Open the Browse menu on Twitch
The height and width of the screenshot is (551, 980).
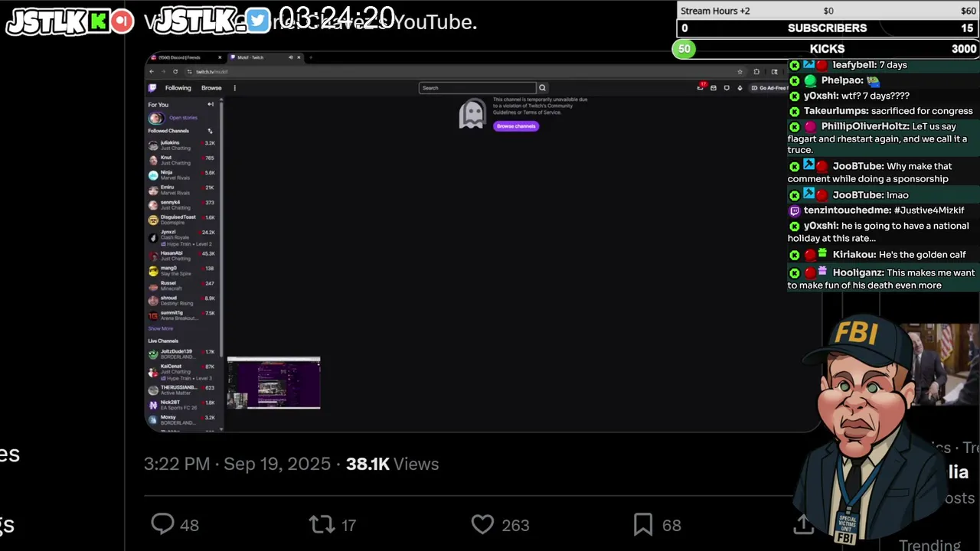211,88
